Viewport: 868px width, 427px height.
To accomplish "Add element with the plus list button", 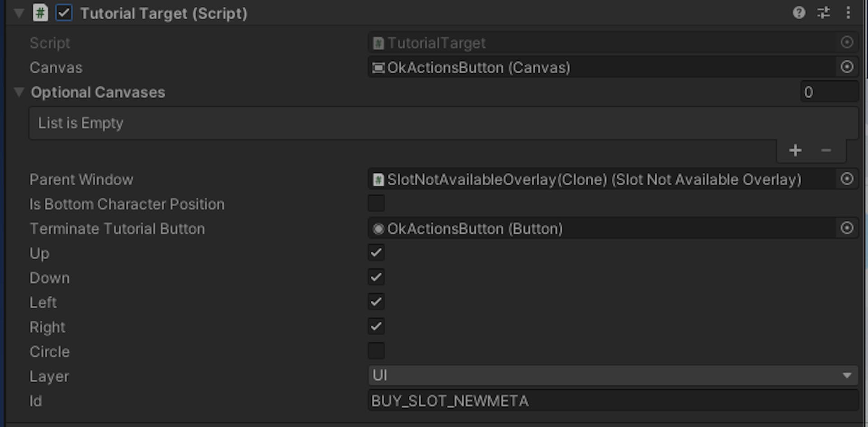I will point(795,150).
